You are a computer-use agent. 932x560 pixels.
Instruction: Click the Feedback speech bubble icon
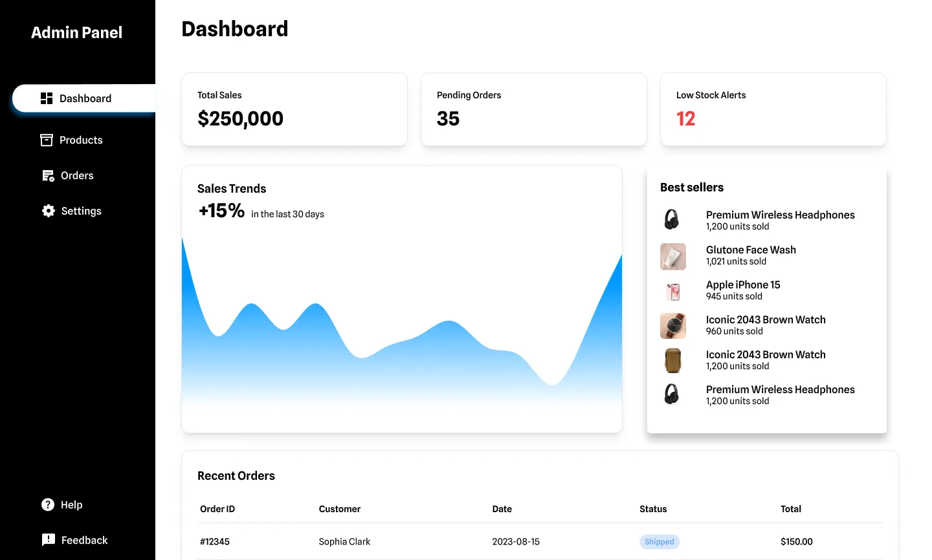coord(49,540)
